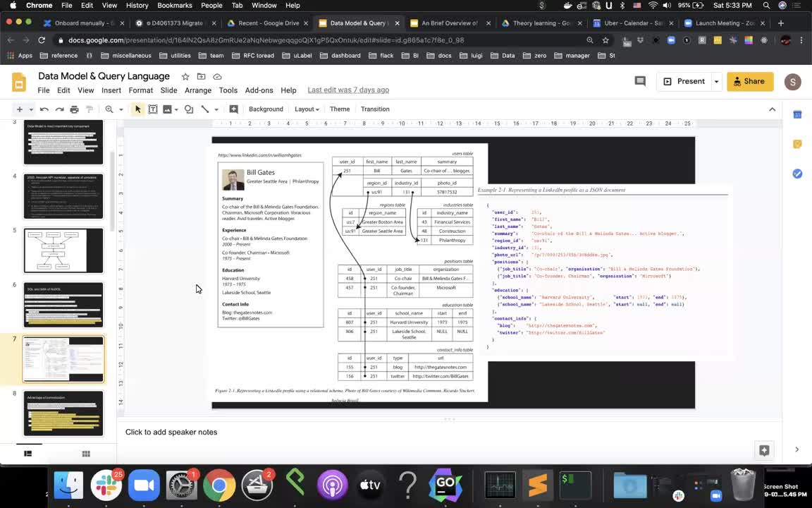Open the Add-ons menu
This screenshot has height=508, width=812.
click(x=259, y=90)
